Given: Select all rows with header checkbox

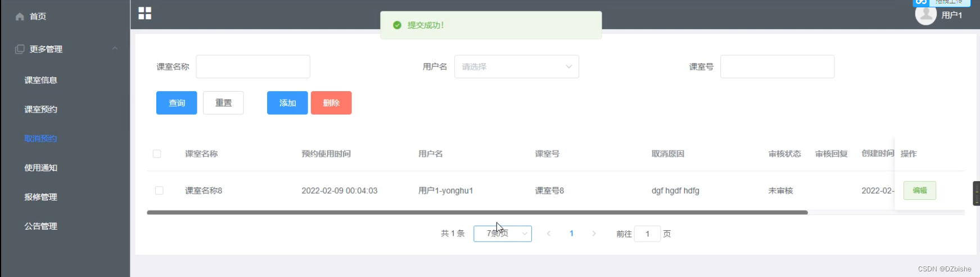Looking at the screenshot, I should (x=157, y=154).
